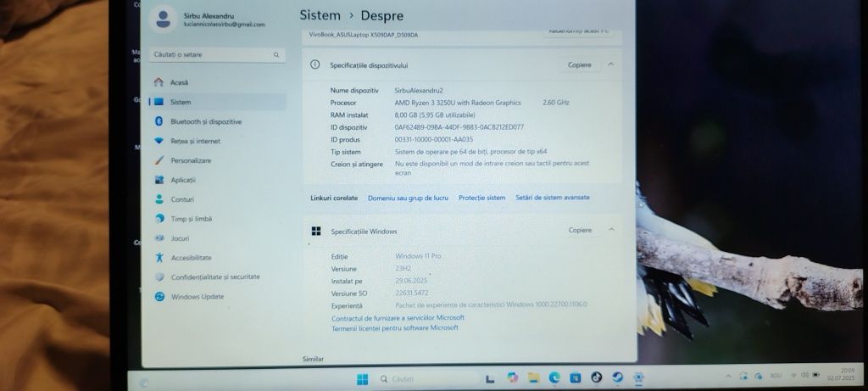This screenshot has height=391, width=868.
Task: Click the Sirbu Alexandru profile avatar
Action: 163,20
